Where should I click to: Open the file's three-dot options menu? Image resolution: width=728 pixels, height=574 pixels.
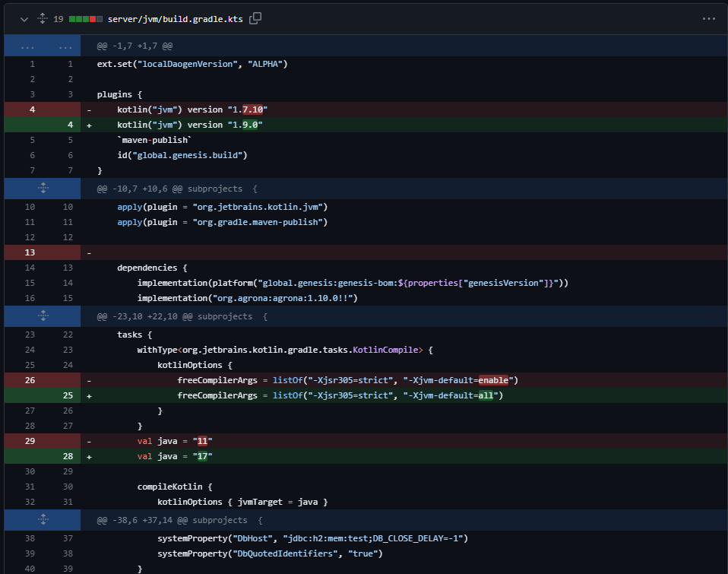[708, 18]
